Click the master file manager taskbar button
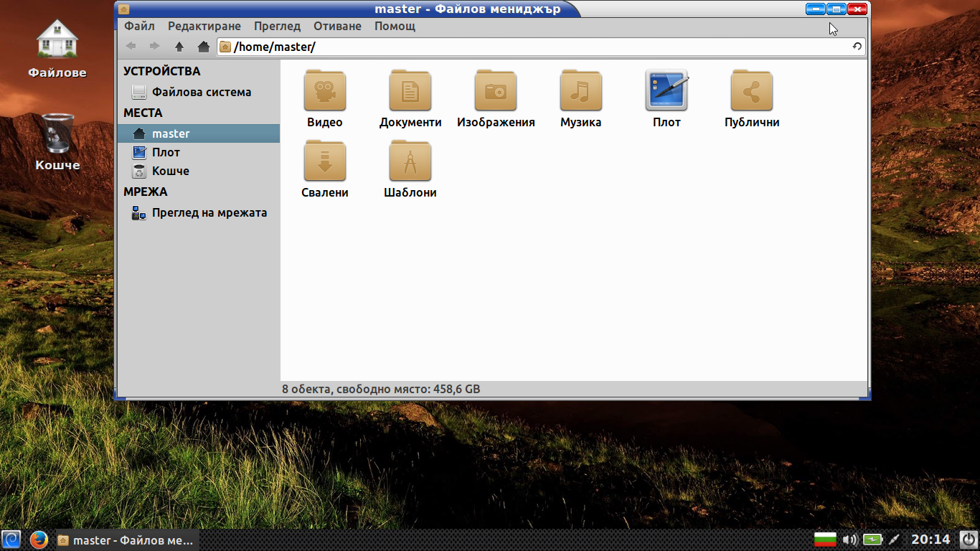Screen dimensions: 980x551 tap(126, 540)
